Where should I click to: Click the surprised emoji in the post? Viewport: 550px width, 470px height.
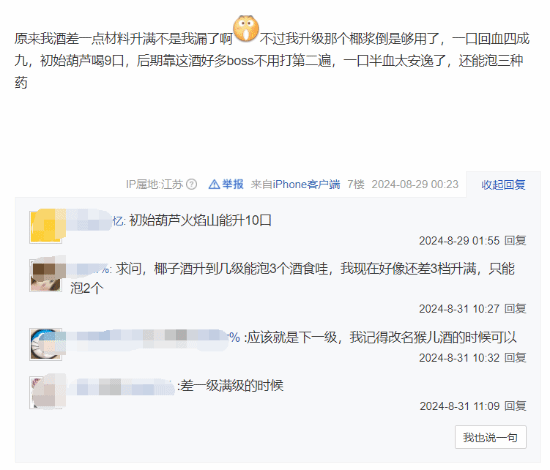246,29
